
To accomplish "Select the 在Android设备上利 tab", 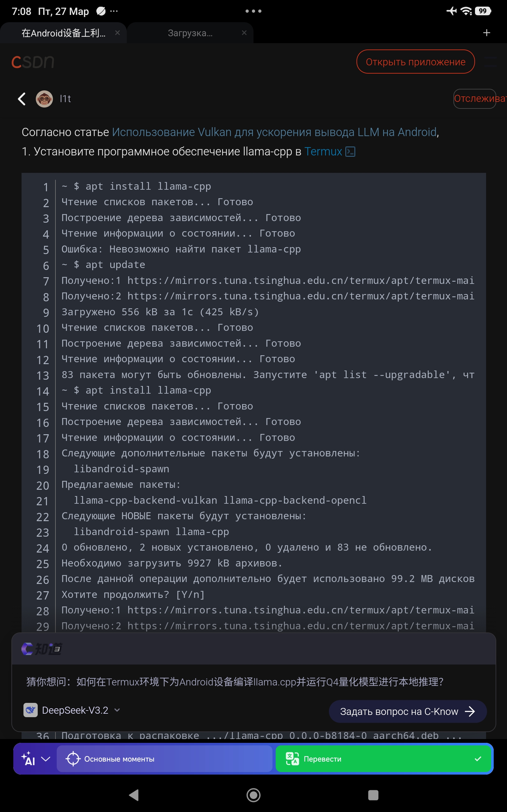I will [63, 33].
